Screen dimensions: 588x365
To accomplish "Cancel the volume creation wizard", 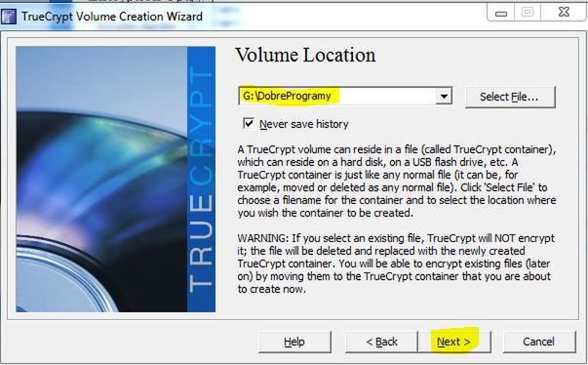I will (x=539, y=342).
